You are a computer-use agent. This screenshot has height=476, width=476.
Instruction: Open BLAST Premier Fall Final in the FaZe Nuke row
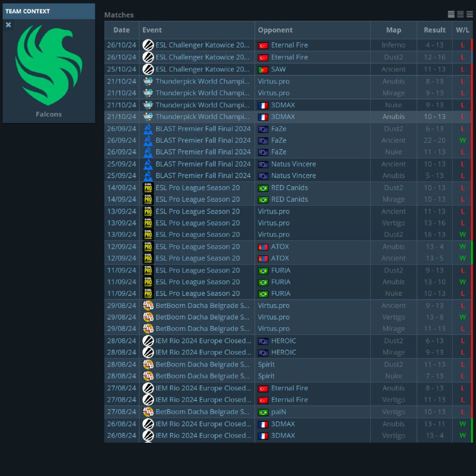pyautogui.click(x=203, y=152)
